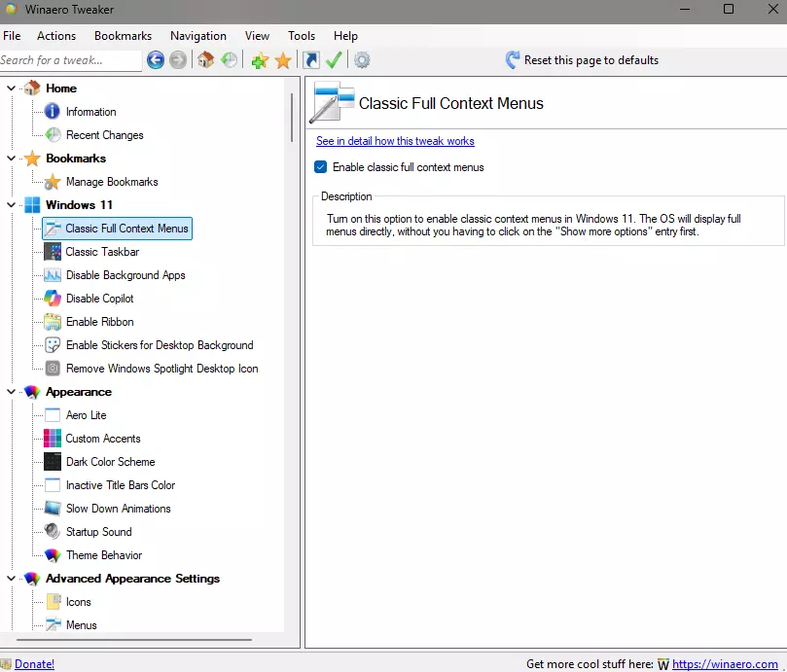Click the Theme Behavior icon
Viewport: 787px width, 672px height.
[x=53, y=555]
